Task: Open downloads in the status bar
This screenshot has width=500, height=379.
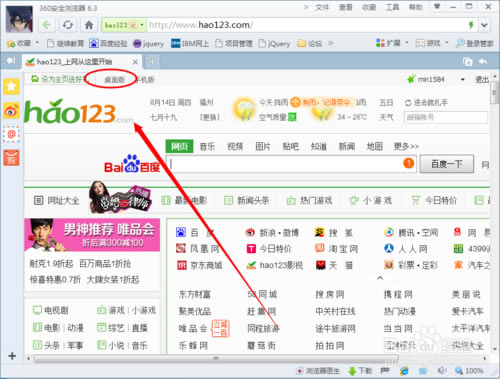Action: coord(360,371)
